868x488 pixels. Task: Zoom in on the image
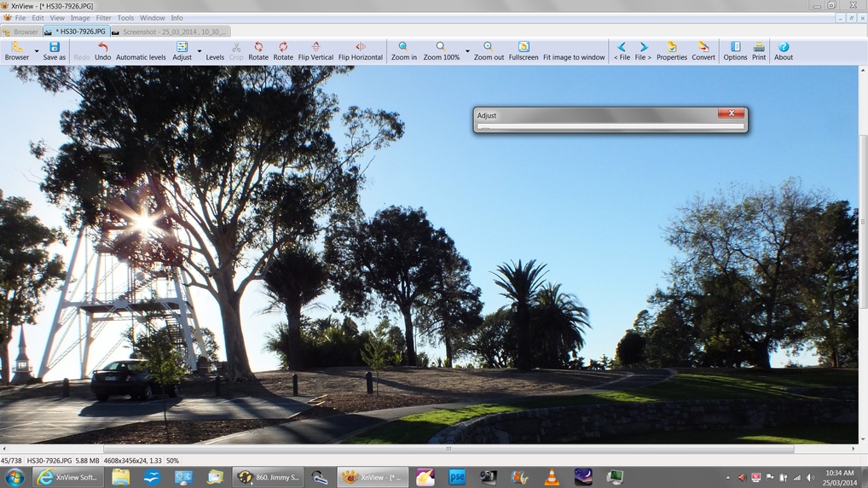point(403,51)
